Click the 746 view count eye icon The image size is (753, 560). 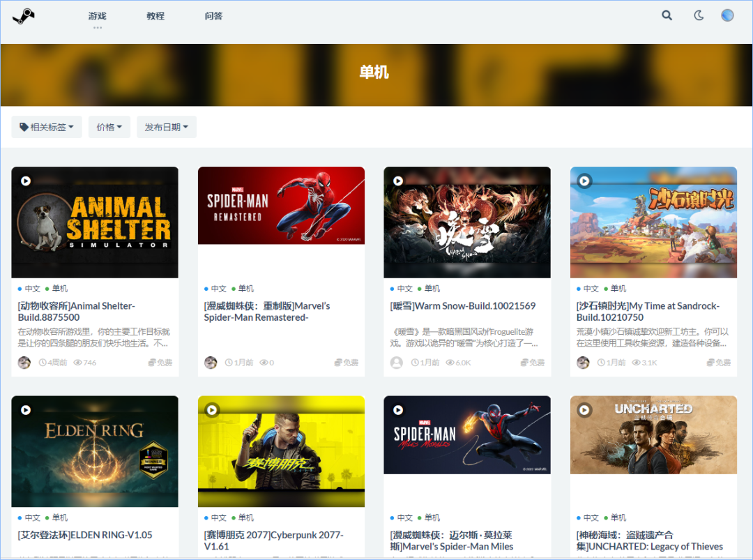(77, 363)
